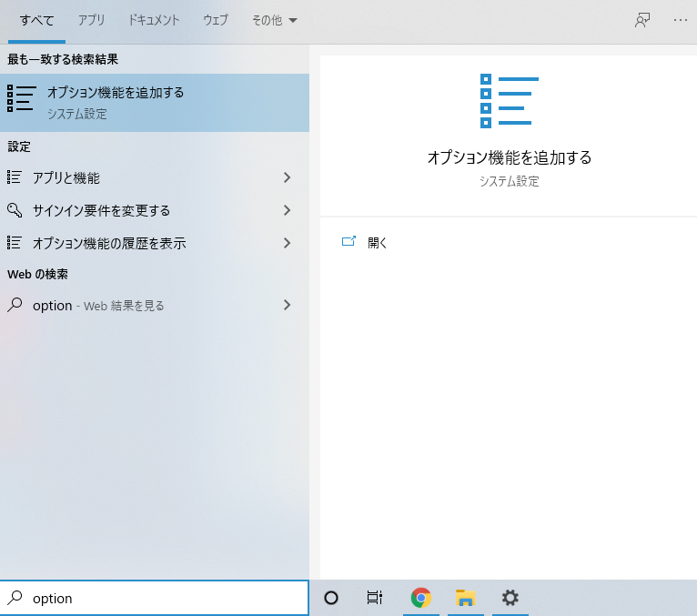The image size is (697, 616).
Task: Click the search magnifier icon in search box
Action: (15, 598)
